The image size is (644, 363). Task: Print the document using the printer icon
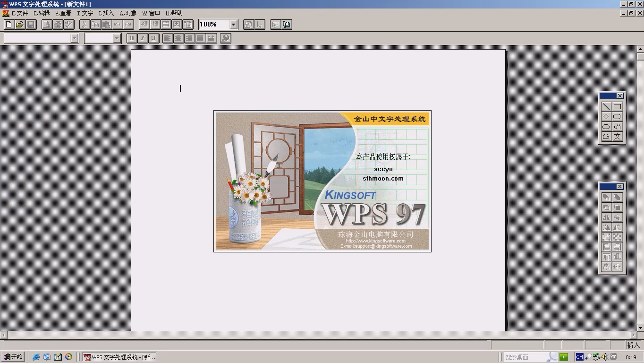pos(58,25)
